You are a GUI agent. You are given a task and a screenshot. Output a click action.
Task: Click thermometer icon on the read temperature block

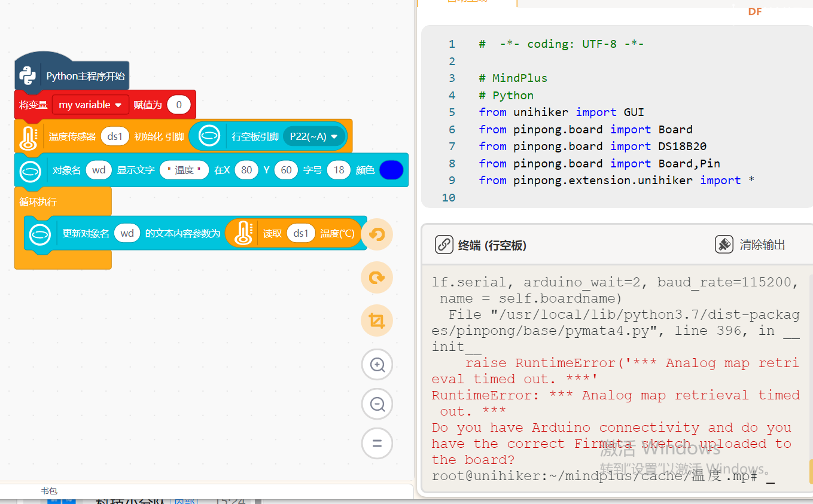(x=243, y=234)
